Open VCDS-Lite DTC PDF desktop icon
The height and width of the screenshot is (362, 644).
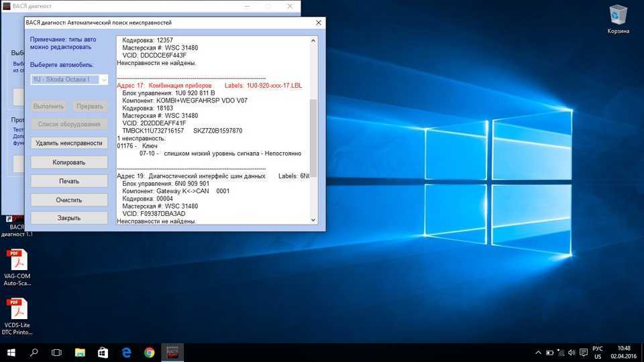point(17,311)
